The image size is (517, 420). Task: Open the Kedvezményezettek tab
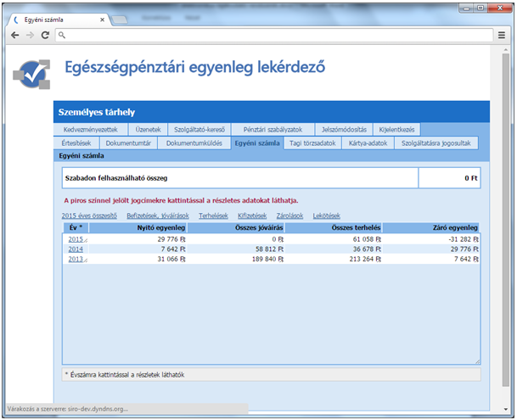[x=90, y=130]
